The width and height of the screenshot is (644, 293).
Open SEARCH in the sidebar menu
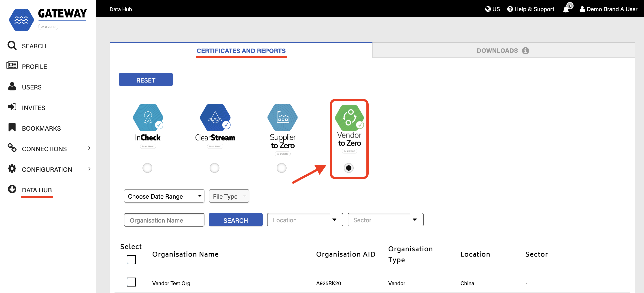[x=34, y=46]
